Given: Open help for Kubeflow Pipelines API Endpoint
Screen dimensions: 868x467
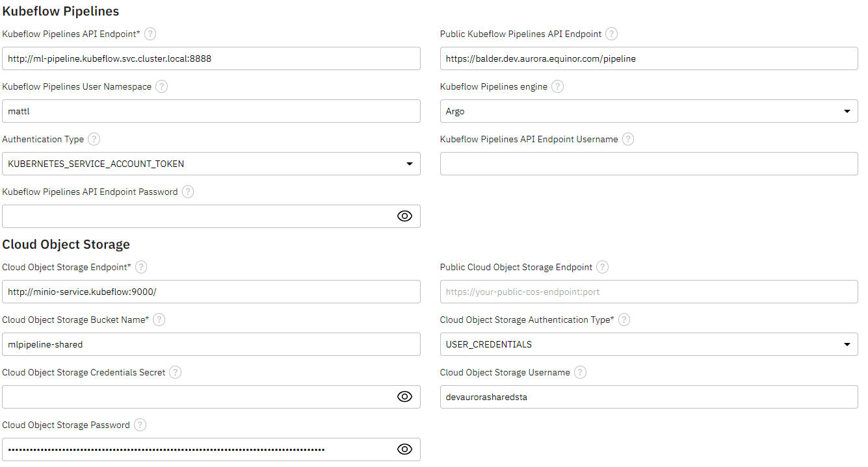Looking at the screenshot, I should point(150,34).
